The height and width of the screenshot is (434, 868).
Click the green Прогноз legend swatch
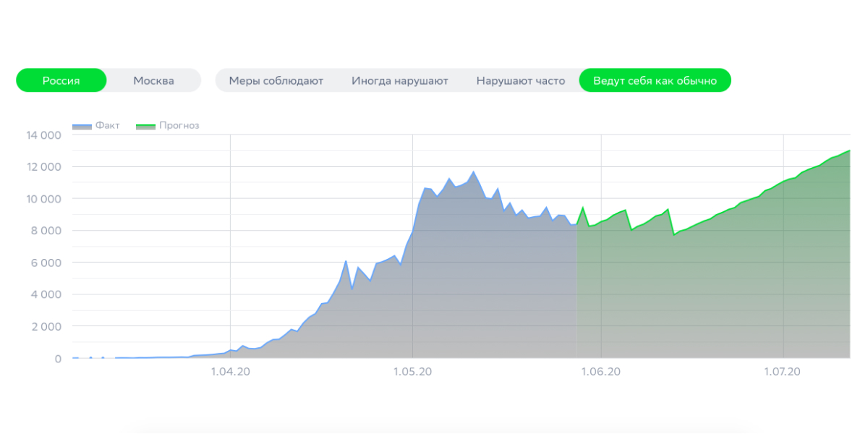coord(145,126)
